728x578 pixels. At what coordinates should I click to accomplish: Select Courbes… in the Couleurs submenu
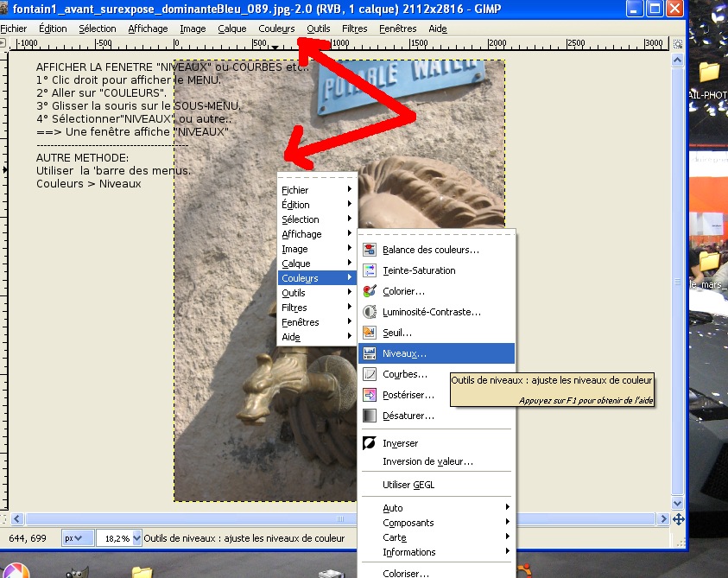click(405, 374)
